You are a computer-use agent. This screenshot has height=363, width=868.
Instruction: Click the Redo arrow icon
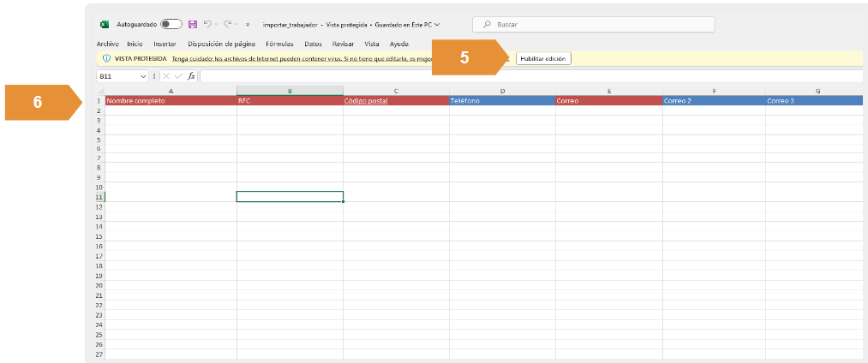228,25
